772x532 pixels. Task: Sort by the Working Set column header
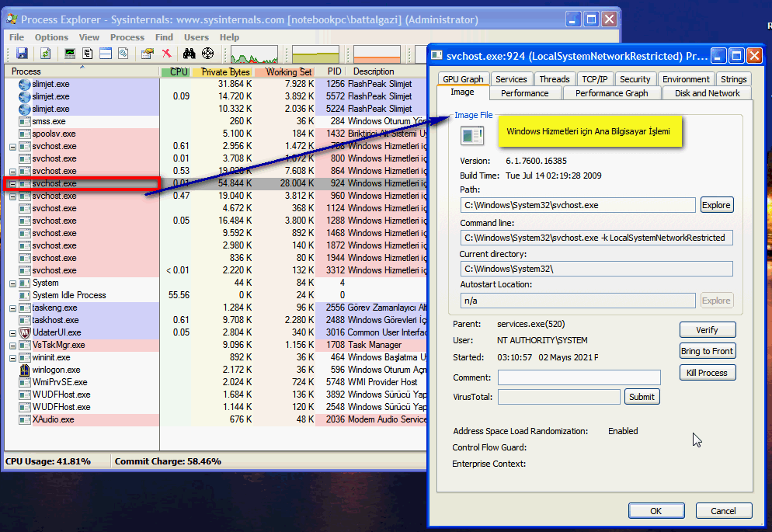(285, 72)
